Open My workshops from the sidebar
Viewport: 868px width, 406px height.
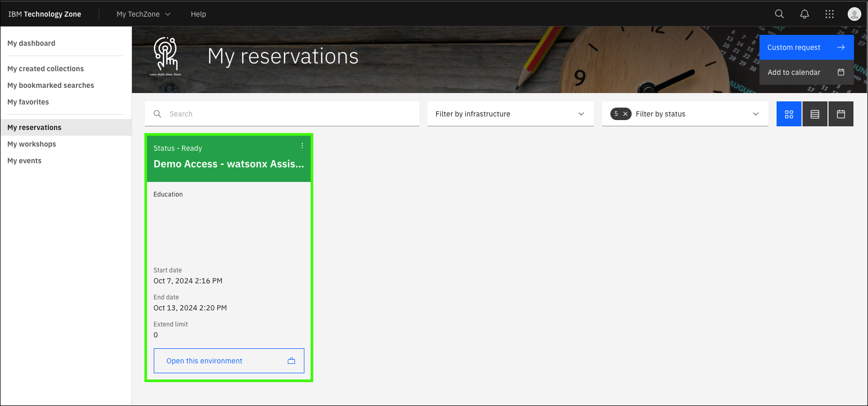(32, 144)
